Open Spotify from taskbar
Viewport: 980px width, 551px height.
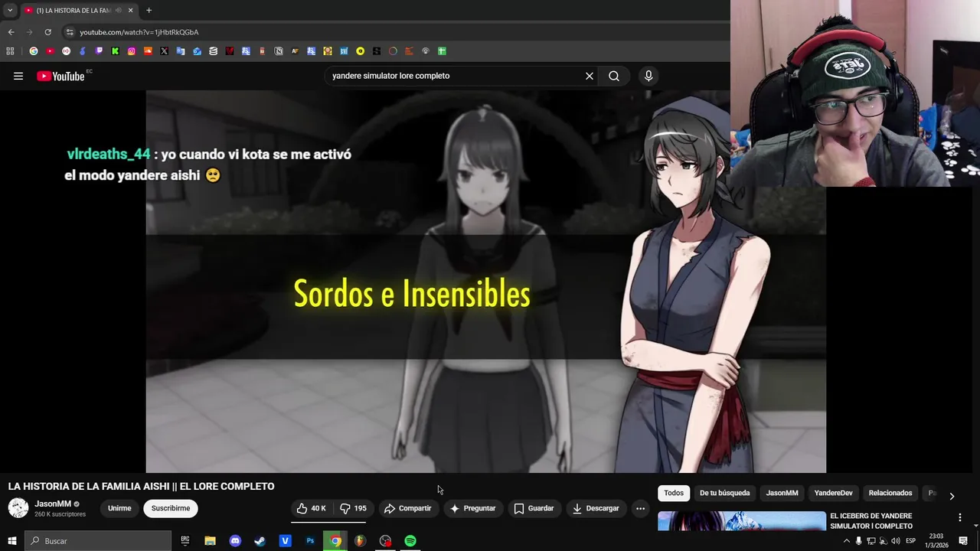(x=410, y=541)
